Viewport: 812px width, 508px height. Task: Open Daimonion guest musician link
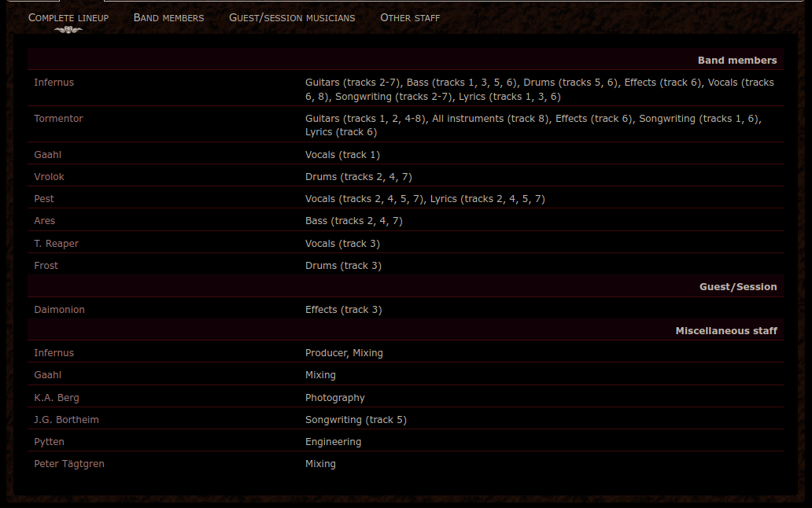coord(60,309)
